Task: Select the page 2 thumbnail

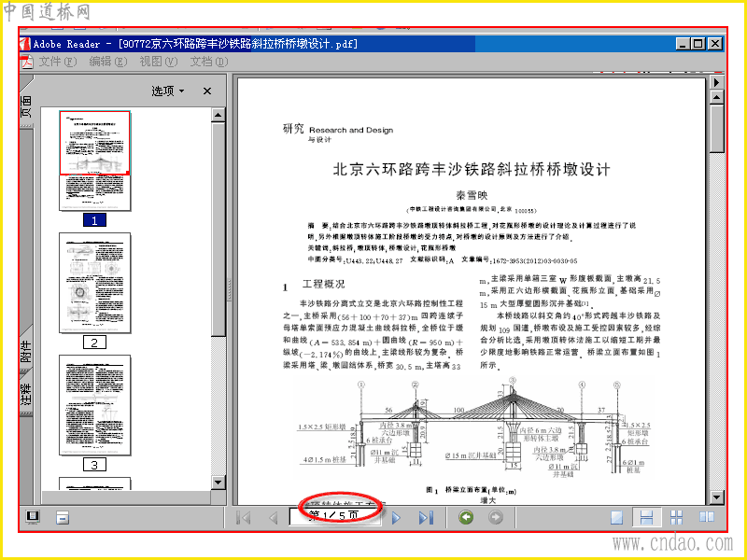Action: [94, 283]
